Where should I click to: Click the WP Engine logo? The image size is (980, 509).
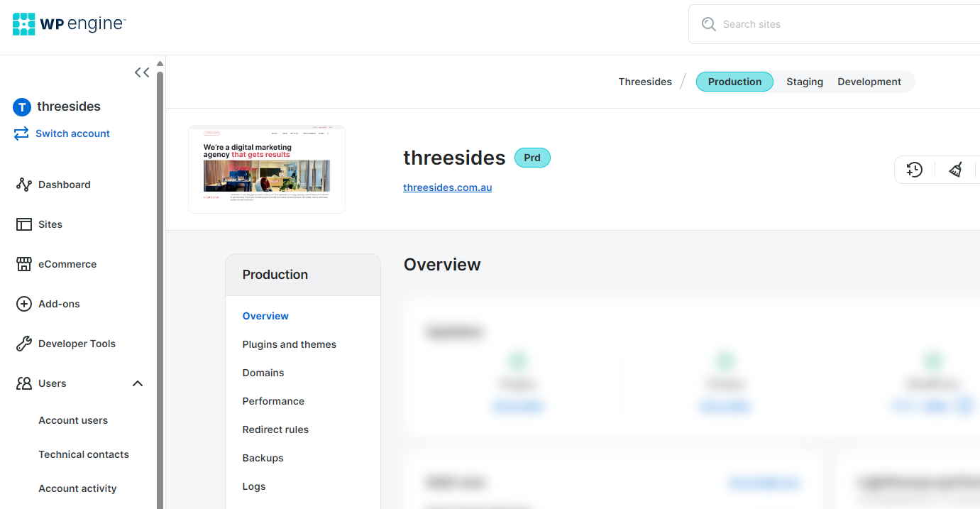click(x=68, y=23)
